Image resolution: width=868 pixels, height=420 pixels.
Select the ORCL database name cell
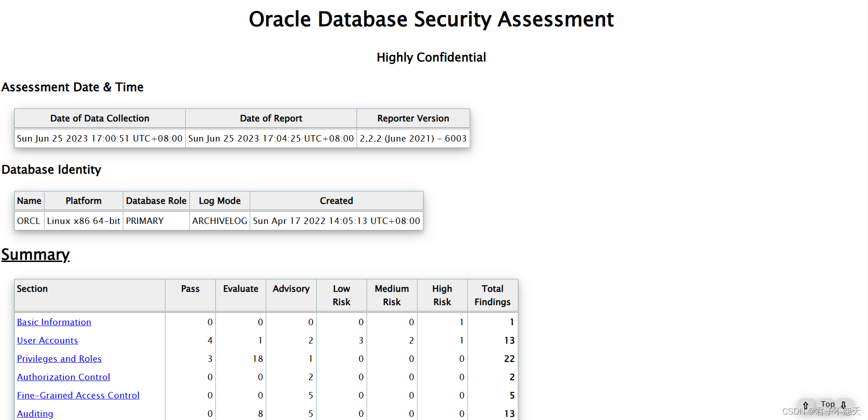click(29, 221)
